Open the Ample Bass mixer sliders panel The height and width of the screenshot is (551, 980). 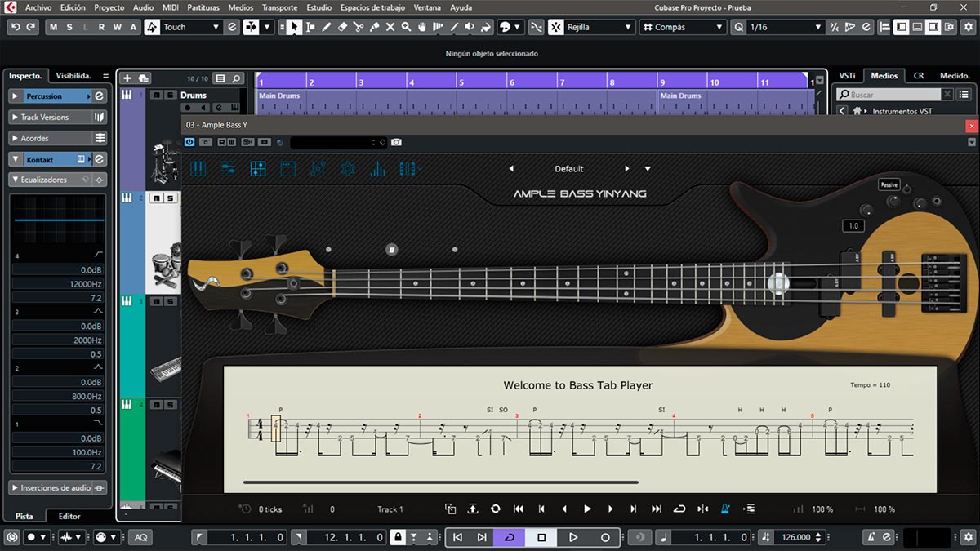pos(228,169)
